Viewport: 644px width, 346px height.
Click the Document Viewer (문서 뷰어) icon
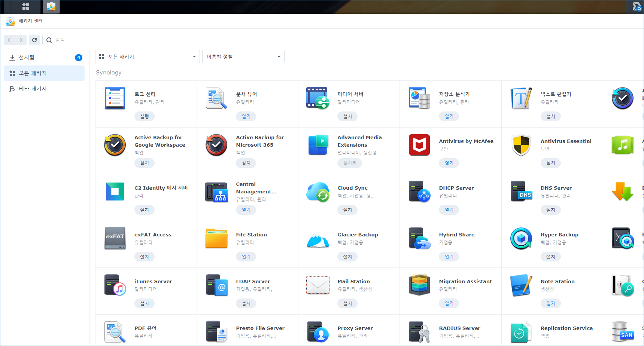pyautogui.click(x=216, y=98)
